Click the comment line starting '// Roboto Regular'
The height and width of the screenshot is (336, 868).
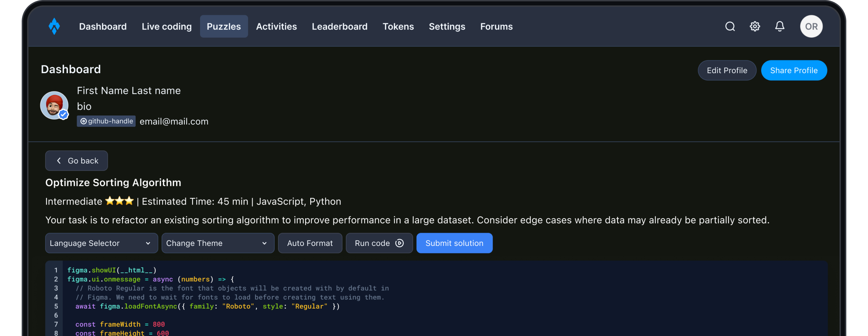(x=232, y=288)
